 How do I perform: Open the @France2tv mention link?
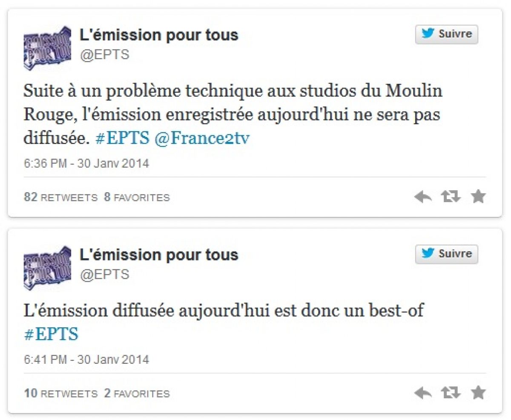click(x=201, y=140)
